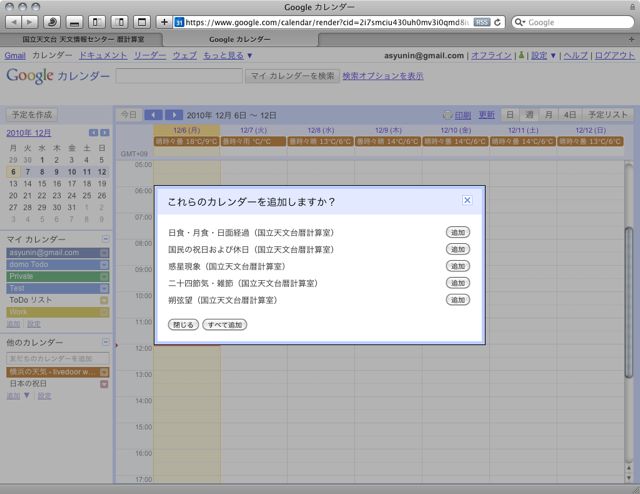Open the RSS badge in the address bar

[482, 22]
